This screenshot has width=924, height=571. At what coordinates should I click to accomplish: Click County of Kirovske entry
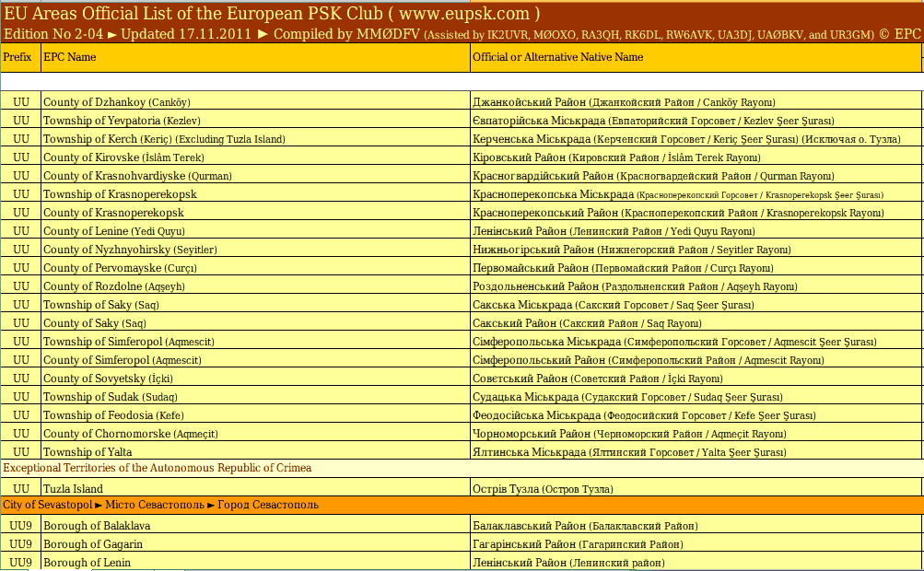point(123,157)
